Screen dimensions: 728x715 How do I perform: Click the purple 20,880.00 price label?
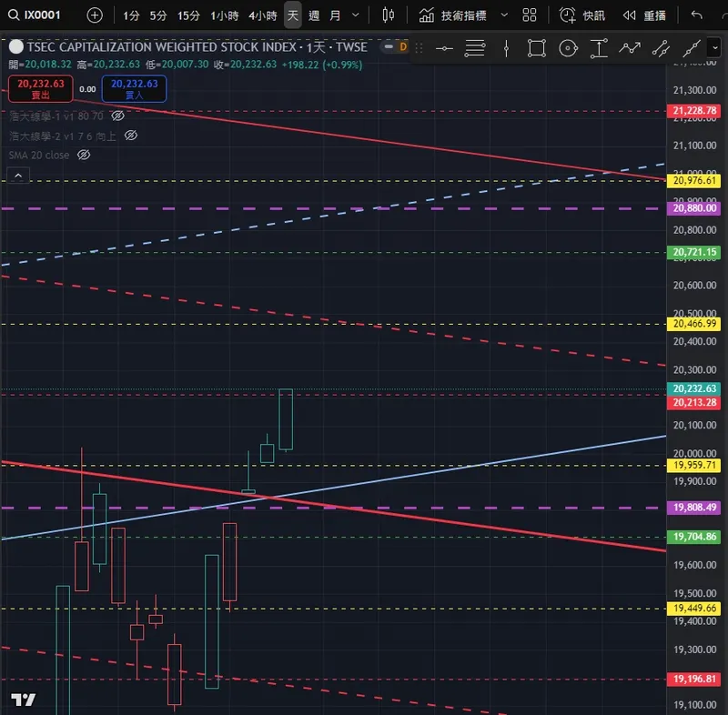(693, 208)
